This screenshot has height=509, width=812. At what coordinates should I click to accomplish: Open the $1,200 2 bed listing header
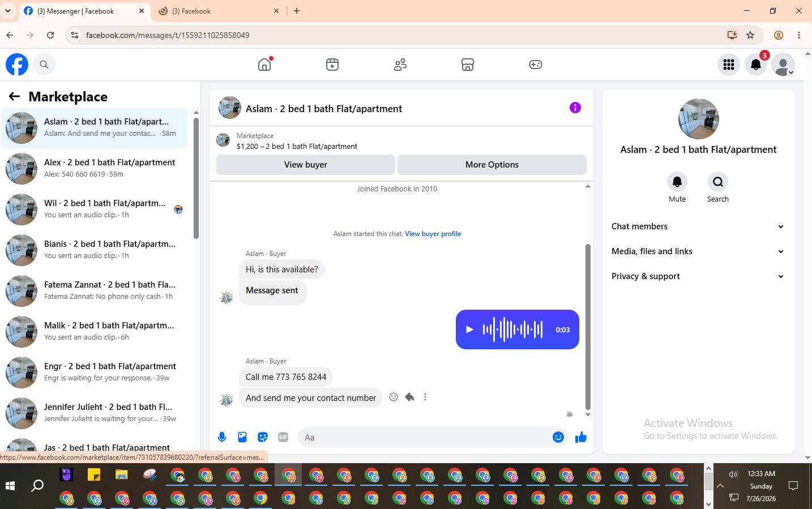tap(297, 147)
